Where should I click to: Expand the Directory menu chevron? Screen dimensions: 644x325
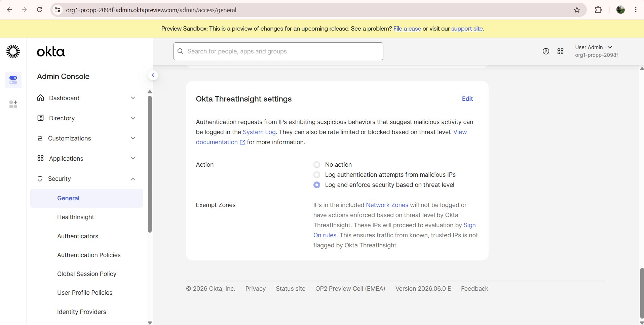133,118
